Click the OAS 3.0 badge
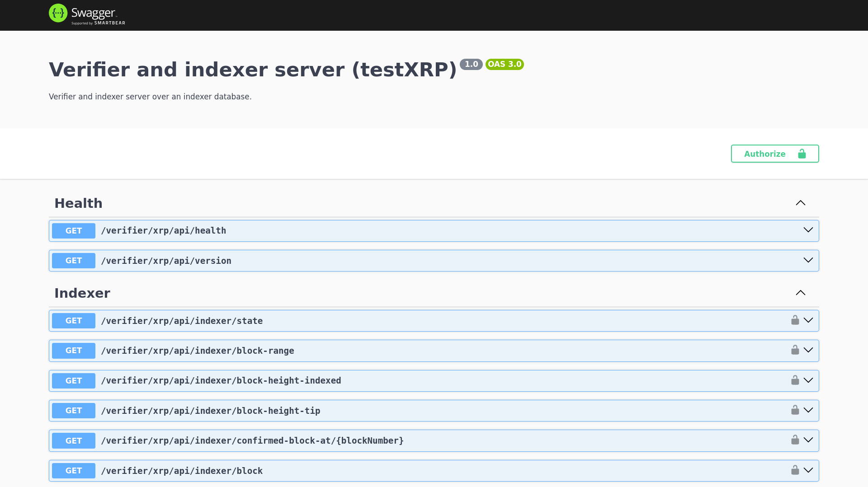868x487 pixels. click(505, 64)
